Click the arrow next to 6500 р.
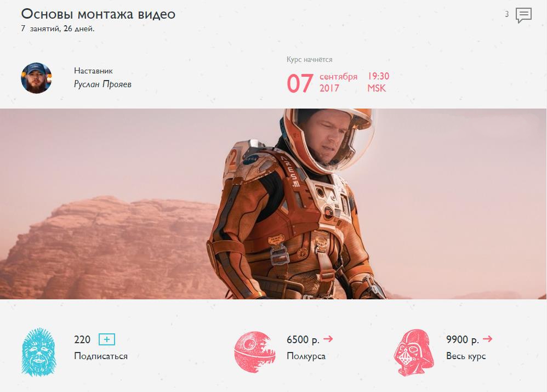This screenshot has height=392, width=547. tap(328, 338)
